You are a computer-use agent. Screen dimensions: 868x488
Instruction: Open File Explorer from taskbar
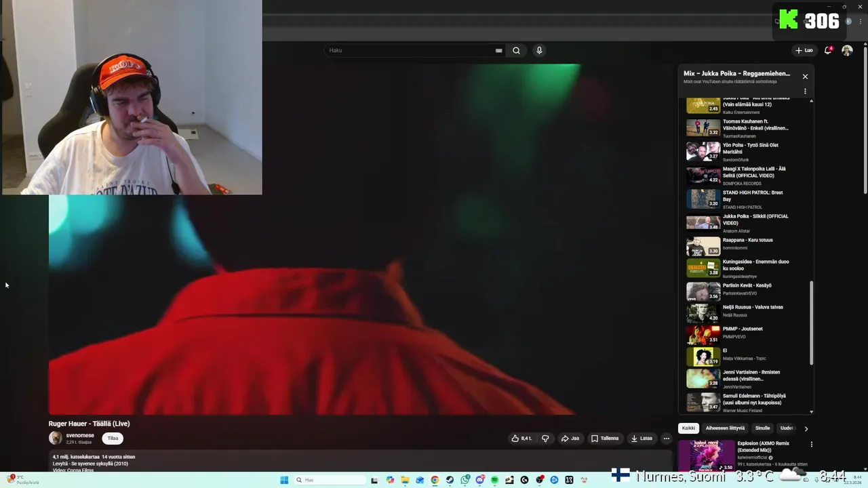pyautogui.click(x=405, y=480)
